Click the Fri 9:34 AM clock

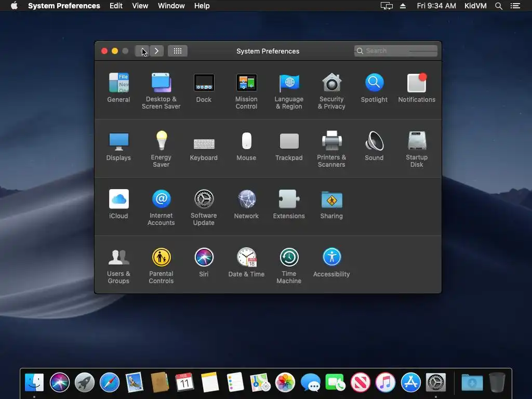[x=436, y=6]
